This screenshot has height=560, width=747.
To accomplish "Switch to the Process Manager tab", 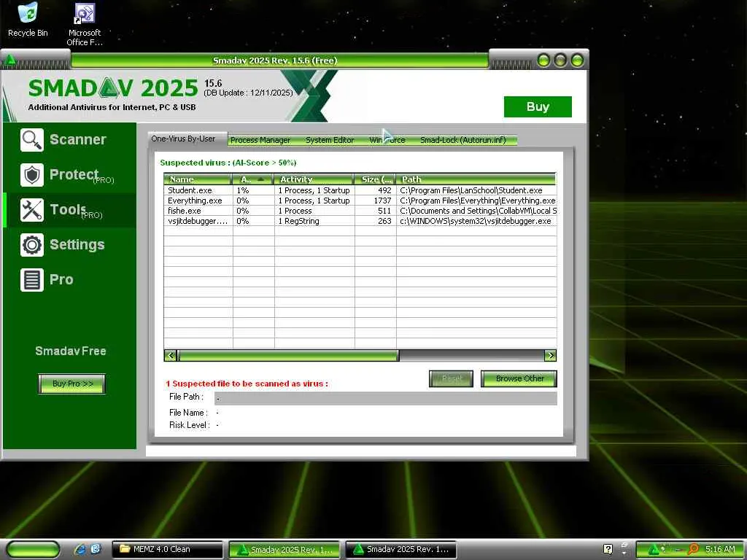I will point(260,140).
